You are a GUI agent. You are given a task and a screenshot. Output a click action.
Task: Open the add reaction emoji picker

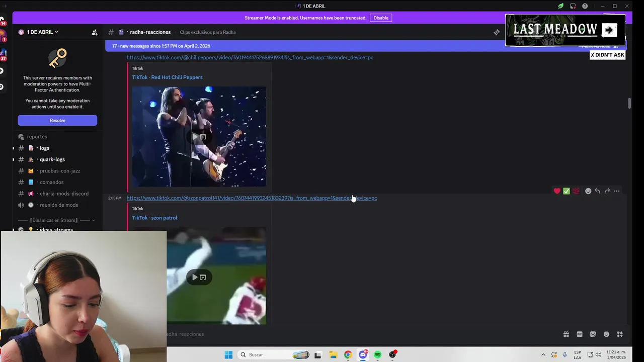coord(588,191)
